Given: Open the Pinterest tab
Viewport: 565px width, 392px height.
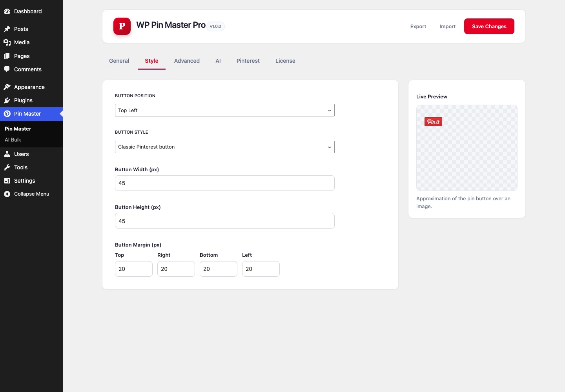Looking at the screenshot, I should click(x=248, y=61).
